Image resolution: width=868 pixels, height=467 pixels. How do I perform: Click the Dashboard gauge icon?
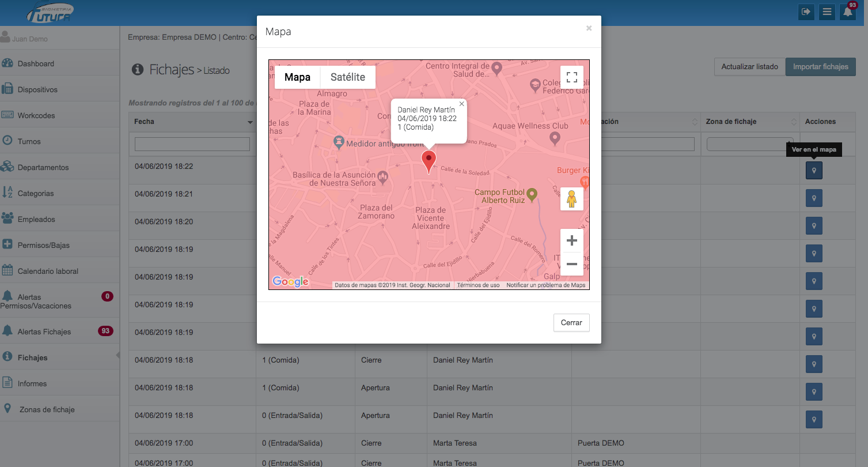tap(7, 63)
